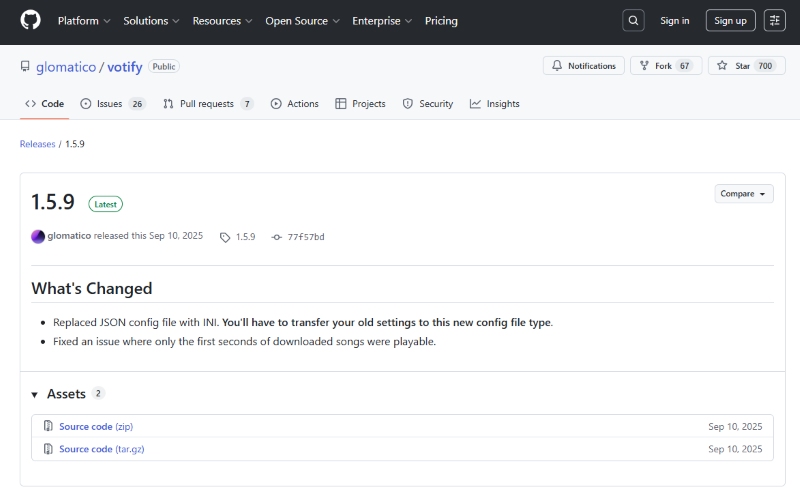Switch to the Projects tab
Viewport: 800px width, 492px height.
(x=360, y=104)
